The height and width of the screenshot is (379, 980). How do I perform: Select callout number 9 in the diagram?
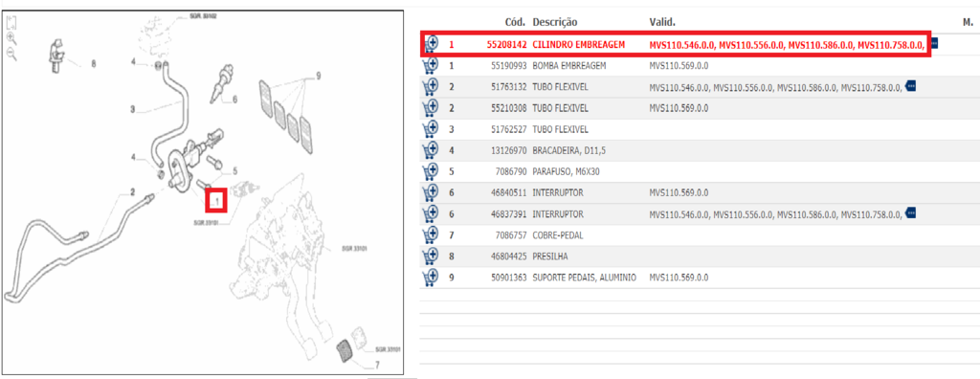318,77
